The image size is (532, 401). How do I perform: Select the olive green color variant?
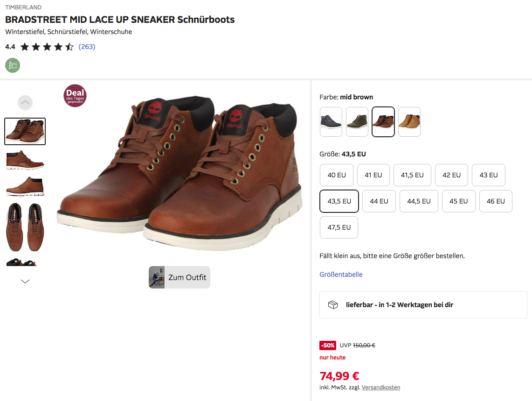click(x=357, y=122)
